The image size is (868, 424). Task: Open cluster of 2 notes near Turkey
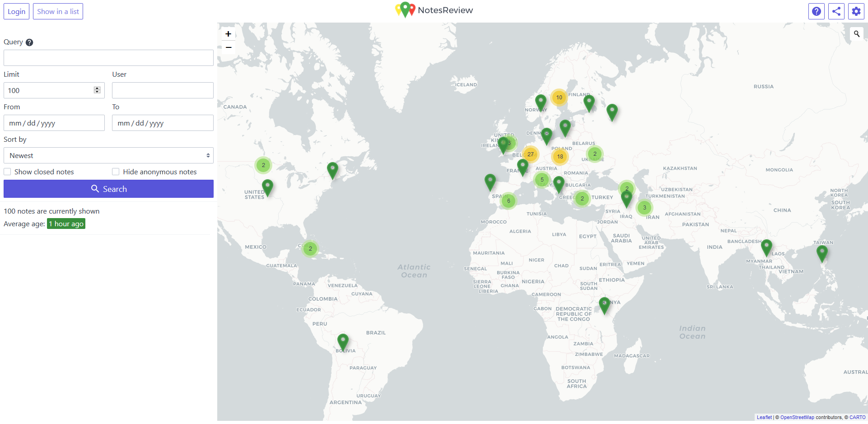pyautogui.click(x=582, y=199)
